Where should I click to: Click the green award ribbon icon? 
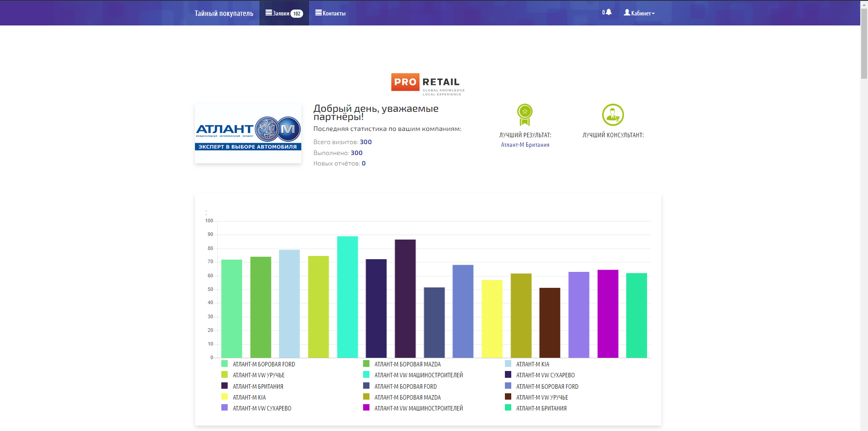pos(525,115)
